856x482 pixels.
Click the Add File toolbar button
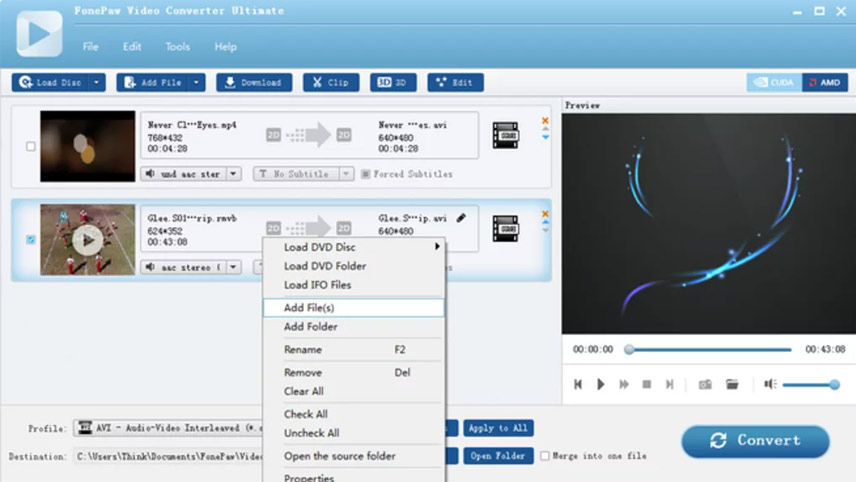coord(153,82)
